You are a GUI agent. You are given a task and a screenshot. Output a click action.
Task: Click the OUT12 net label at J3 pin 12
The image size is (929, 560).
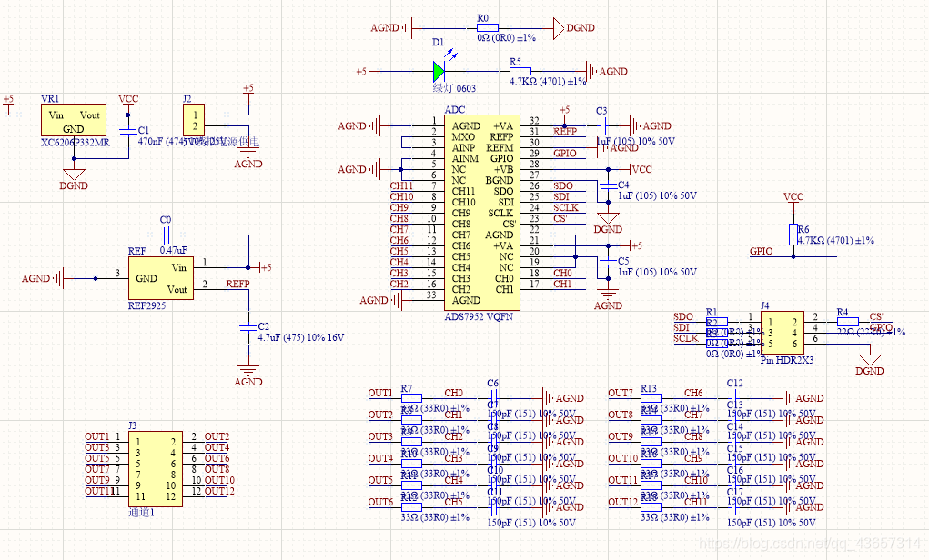tap(219, 491)
